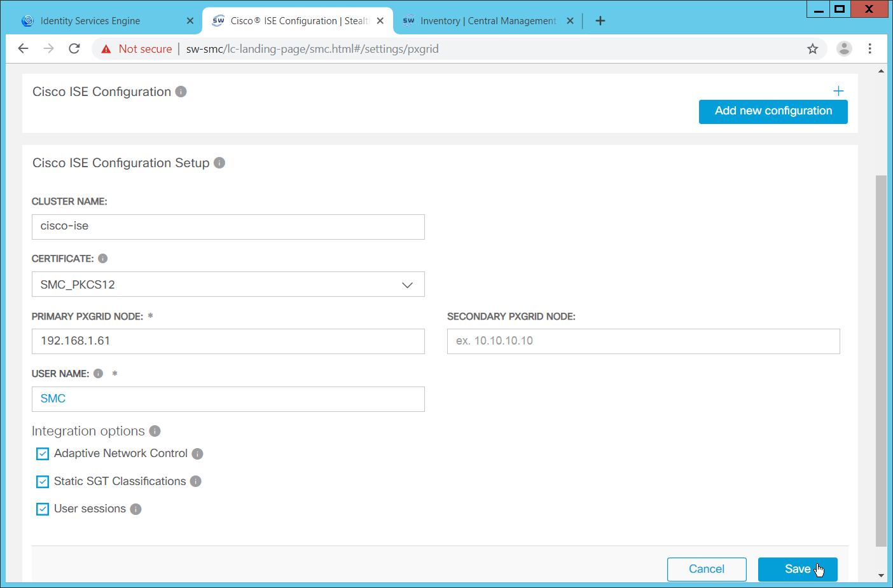Click info icon next to Cisco ISE Configuration Setup
The width and height of the screenshot is (893, 588).
pyautogui.click(x=219, y=163)
